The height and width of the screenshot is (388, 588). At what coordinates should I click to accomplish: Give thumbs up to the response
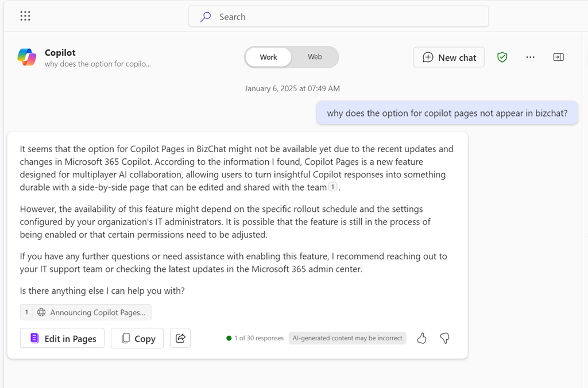(421, 338)
